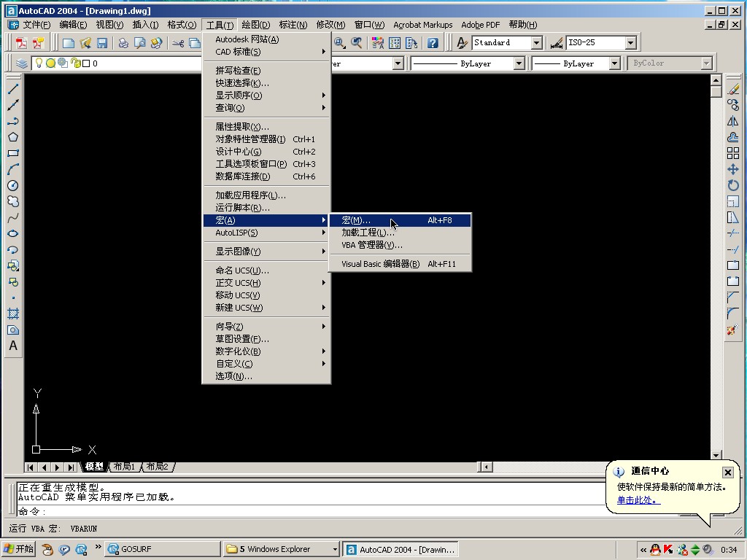The height and width of the screenshot is (560, 747).
Task: Click the Explode tool
Action: [x=733, y=330]
